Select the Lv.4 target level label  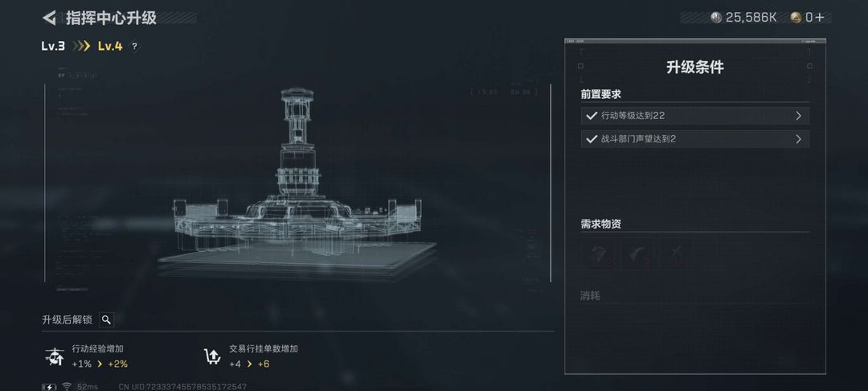click(110, 46)
